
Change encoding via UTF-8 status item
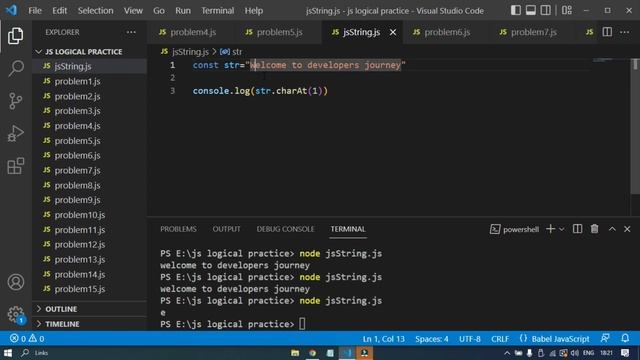click(469, 339)
